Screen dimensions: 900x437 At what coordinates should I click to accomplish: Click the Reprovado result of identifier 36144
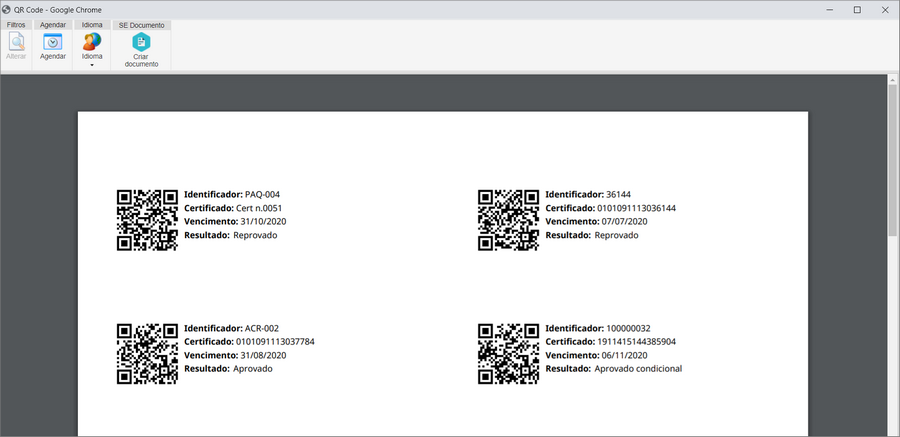click(x=616, y=235)
